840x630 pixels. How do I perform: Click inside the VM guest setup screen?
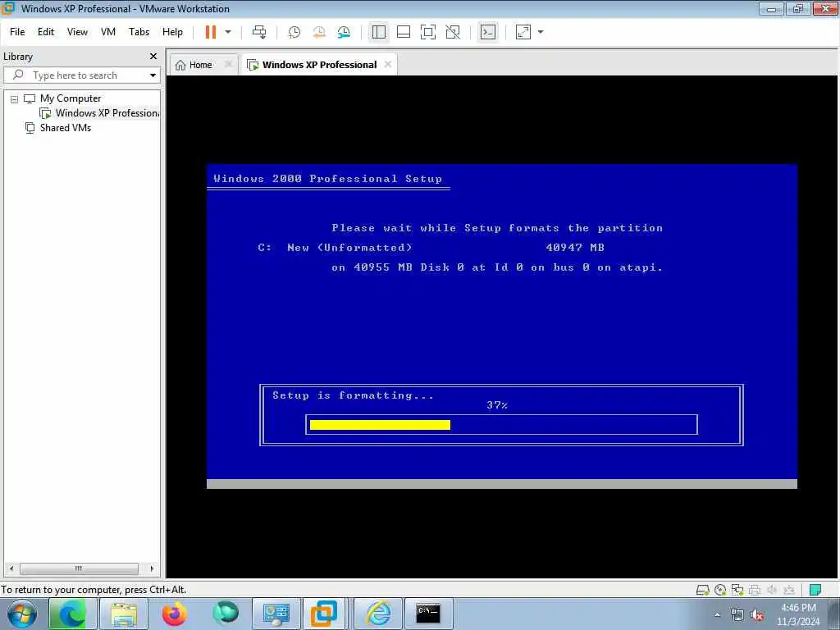point(502,326)
